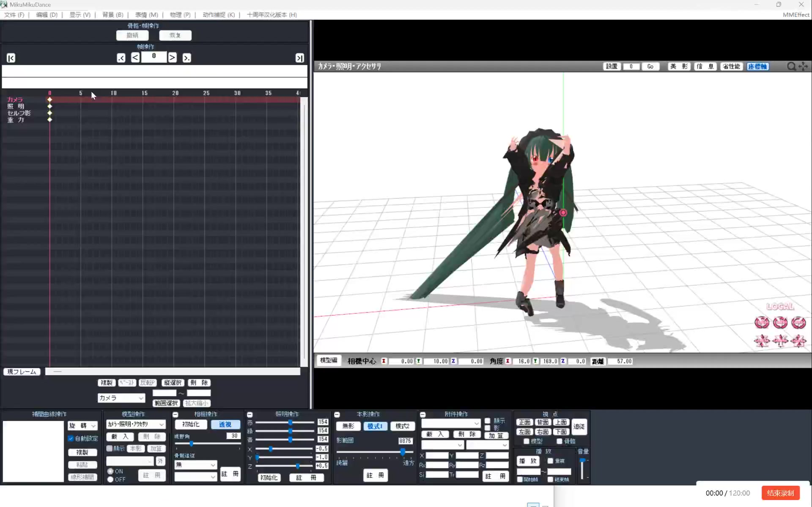Open the 表情 (M) menu
The height and width of the screenshot is (507, 812).
[x=146, y=15]
